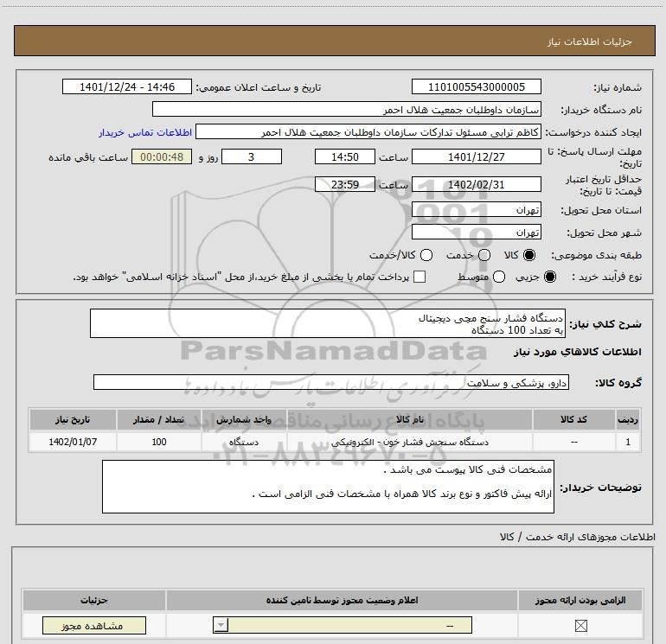The height and width of the screenshot is (644, 666).
Task: Click the row number cell 1
Action: [628, 442]
